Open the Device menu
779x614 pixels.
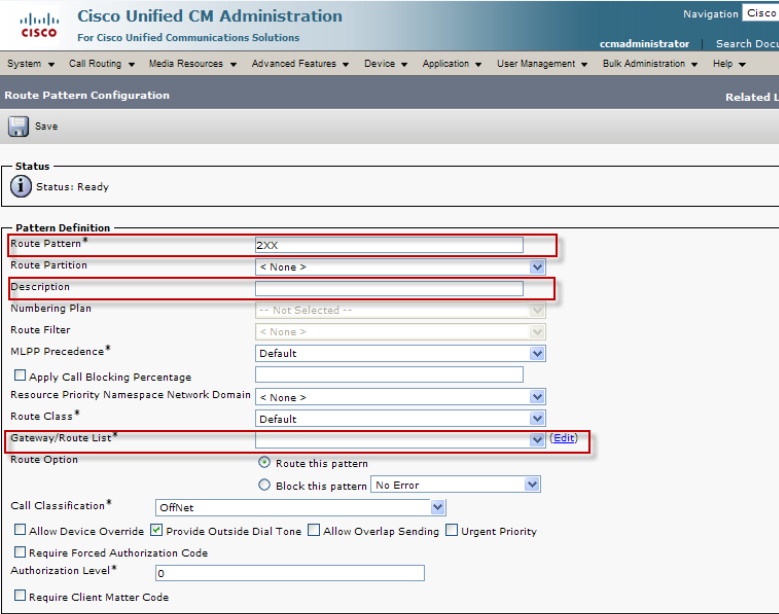[x=385, y=64]
